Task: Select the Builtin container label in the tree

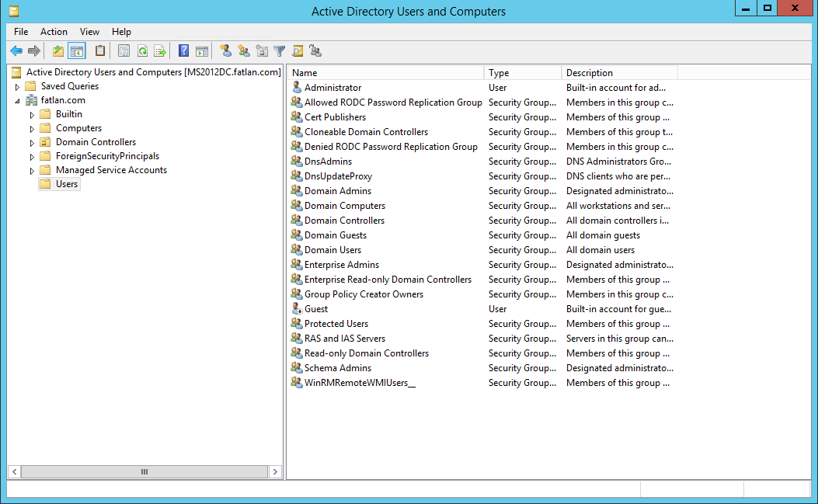Action: click(69, 114)
